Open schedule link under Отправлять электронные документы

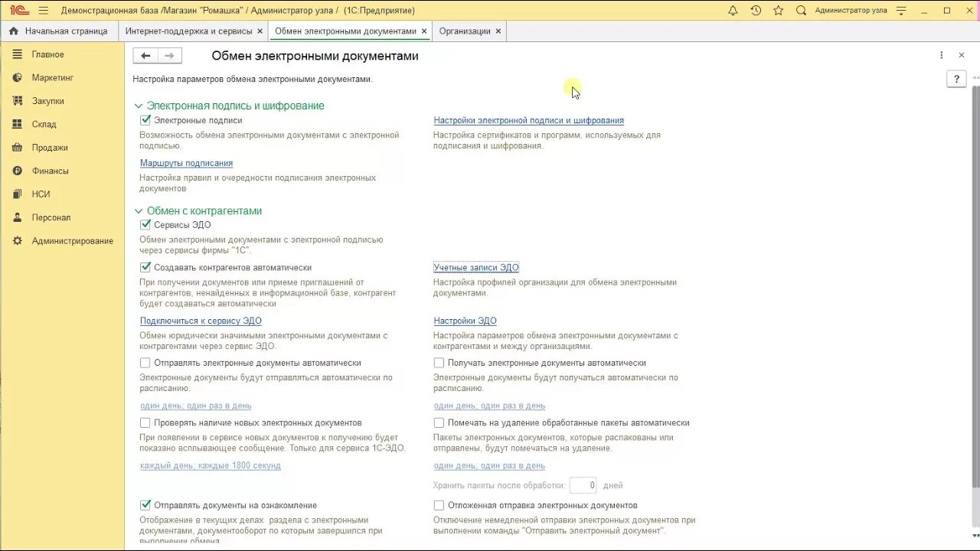click(196, 406)
